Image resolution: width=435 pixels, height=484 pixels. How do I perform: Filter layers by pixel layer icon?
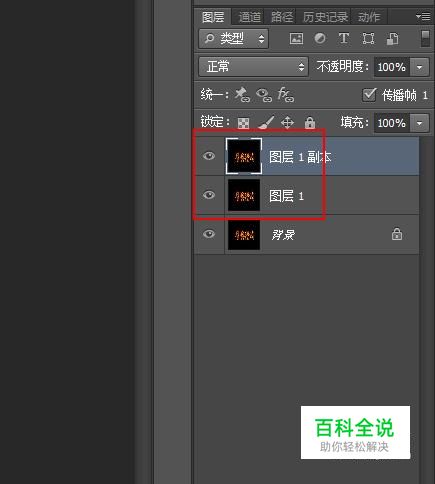[296, 39]
